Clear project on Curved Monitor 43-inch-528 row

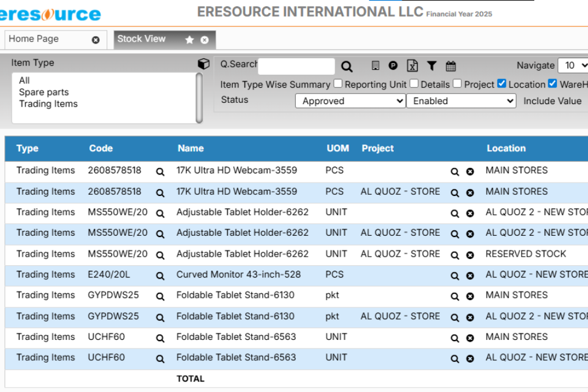coord(470,276)
